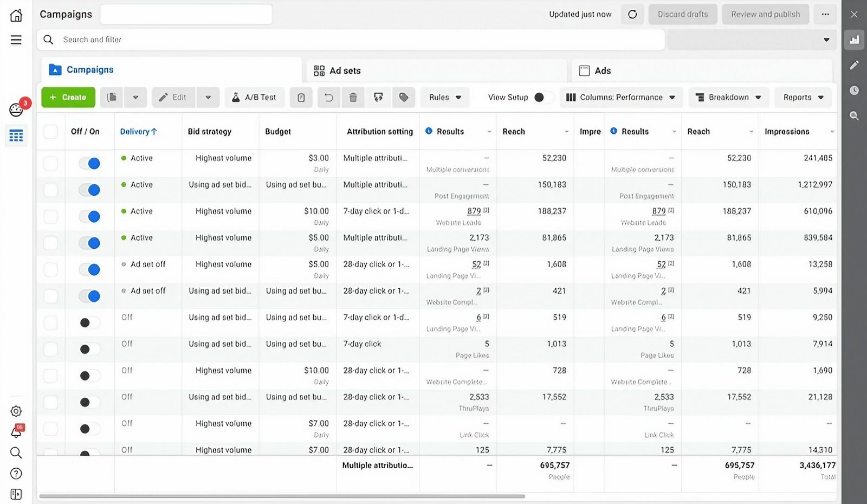Click the Review and publish button
Screen dimensions: 867x504
pos(765,14)
